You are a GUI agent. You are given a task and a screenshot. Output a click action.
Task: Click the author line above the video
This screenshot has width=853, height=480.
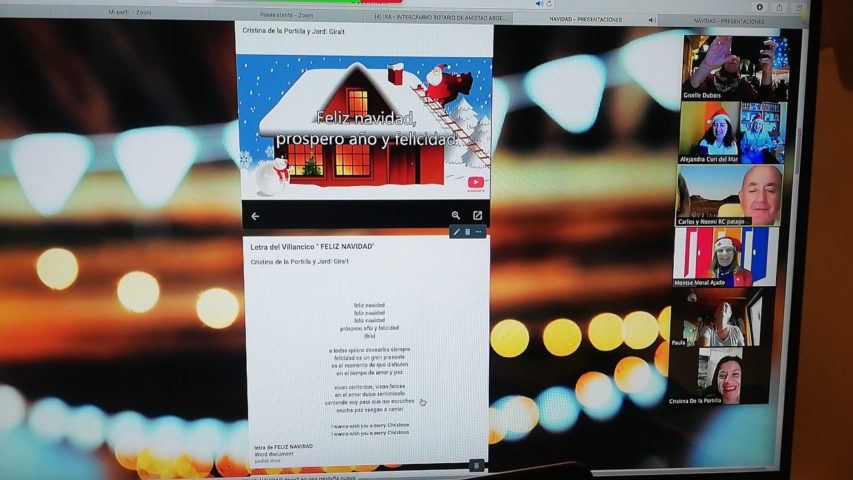293,31
